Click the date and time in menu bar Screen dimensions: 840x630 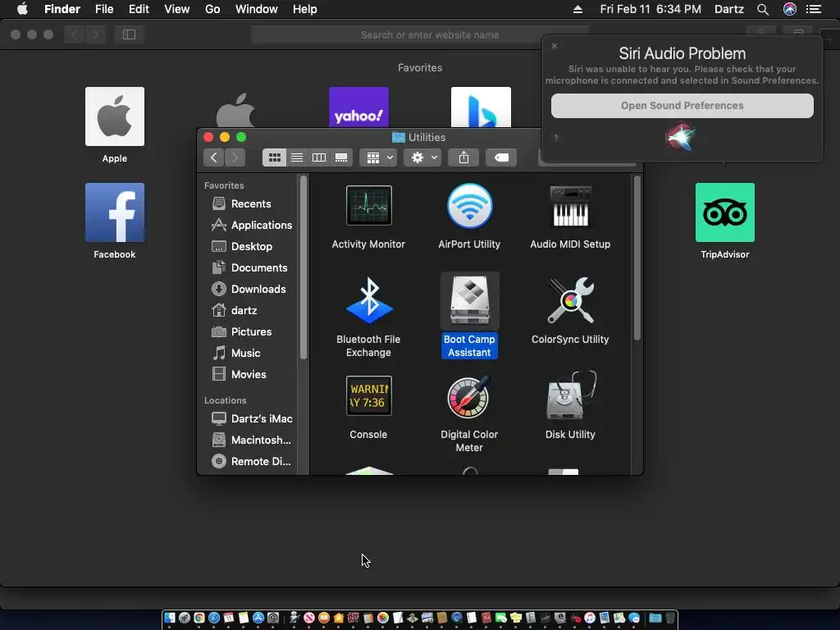coord(651,9)
